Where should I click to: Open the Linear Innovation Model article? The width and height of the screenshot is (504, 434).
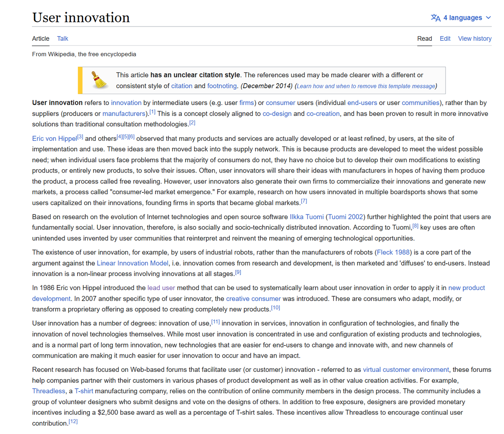click(133, 263)
